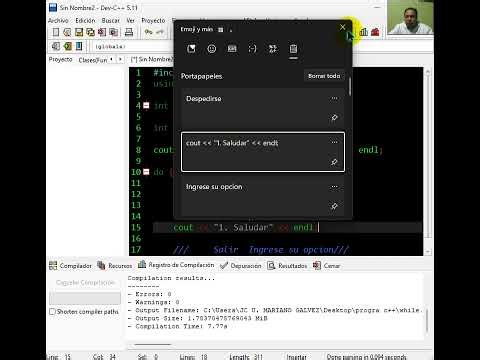Switch to the Compilador bottom tab

click(70, 266)
